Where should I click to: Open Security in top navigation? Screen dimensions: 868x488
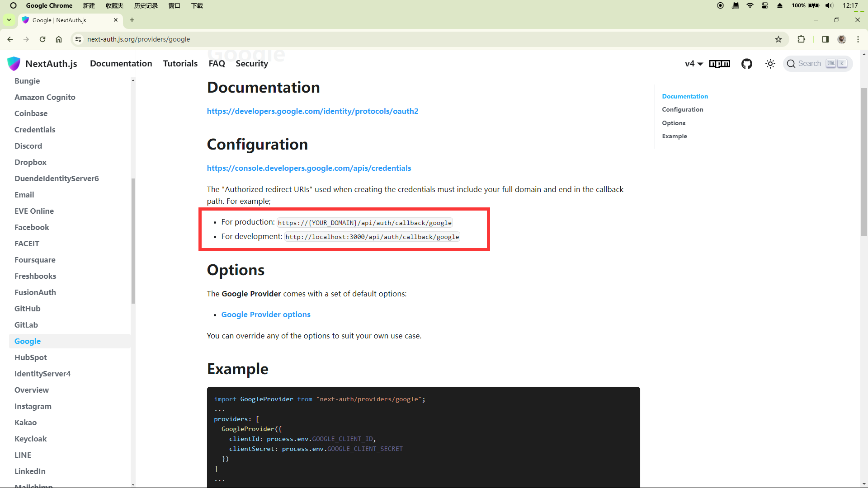coord(252,64)
